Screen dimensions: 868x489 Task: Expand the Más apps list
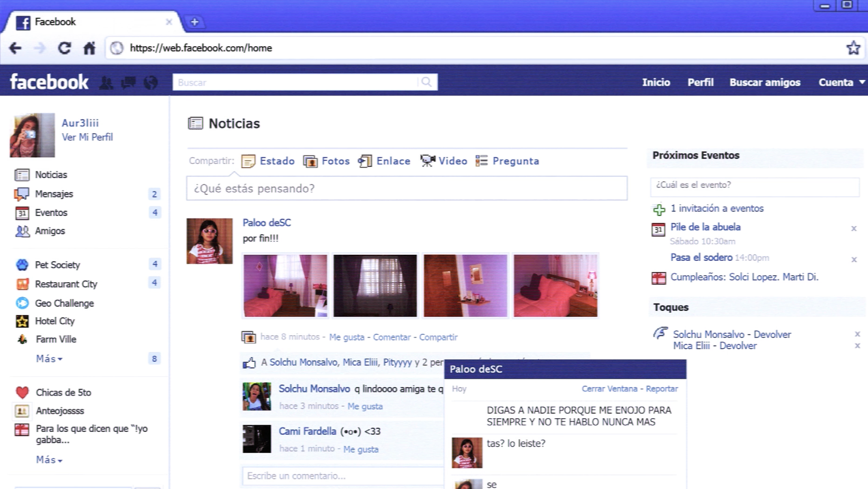coord(49,359)
